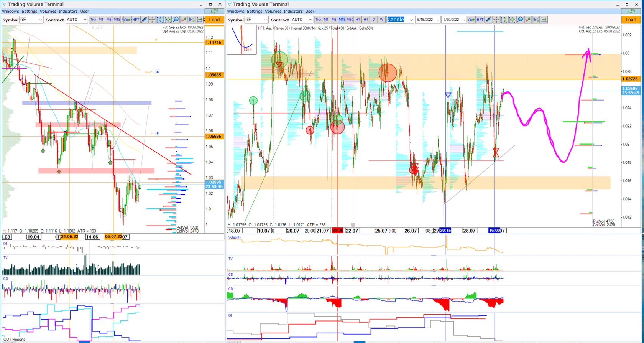Toggle HFT mode in the right terminal
The height and width of the screenshot is (343, 644).
point(480,20)
